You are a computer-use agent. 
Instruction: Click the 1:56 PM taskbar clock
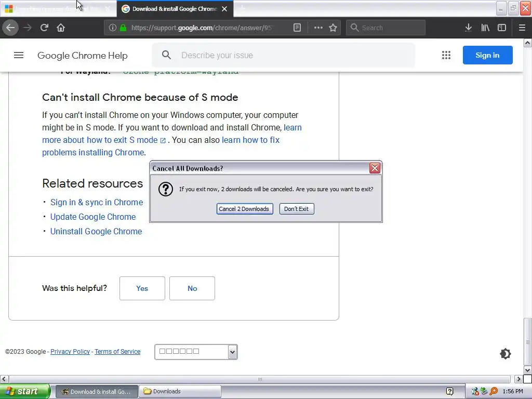tap(513, 391)
